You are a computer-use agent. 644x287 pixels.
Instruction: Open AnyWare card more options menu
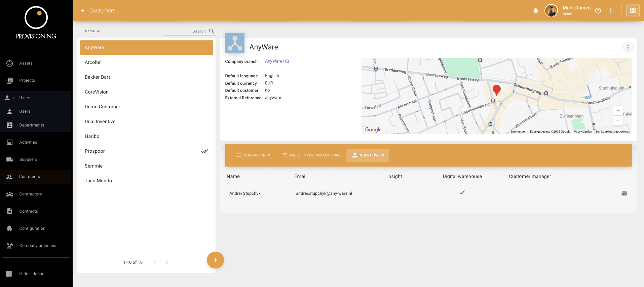coord(628,47)
